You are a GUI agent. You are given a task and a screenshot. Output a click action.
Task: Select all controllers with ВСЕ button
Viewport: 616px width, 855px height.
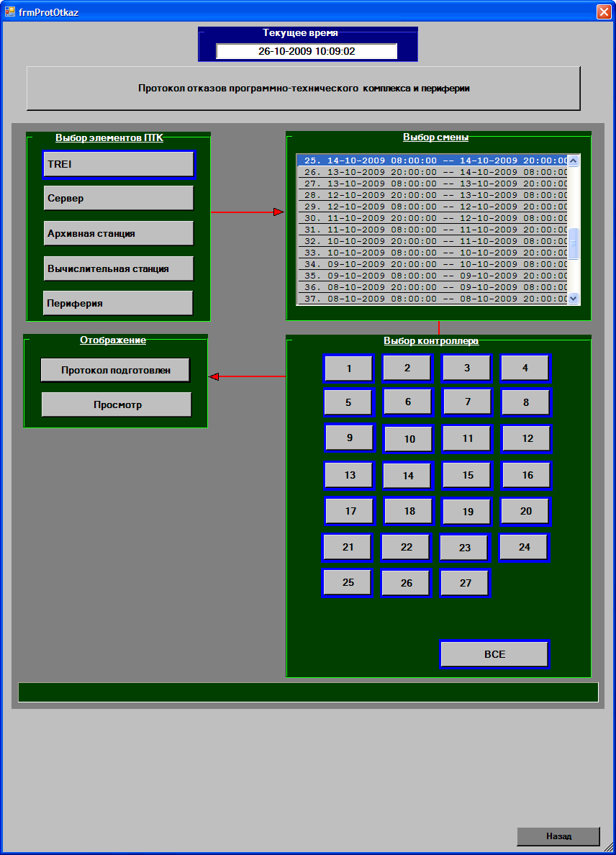point(494,653)
